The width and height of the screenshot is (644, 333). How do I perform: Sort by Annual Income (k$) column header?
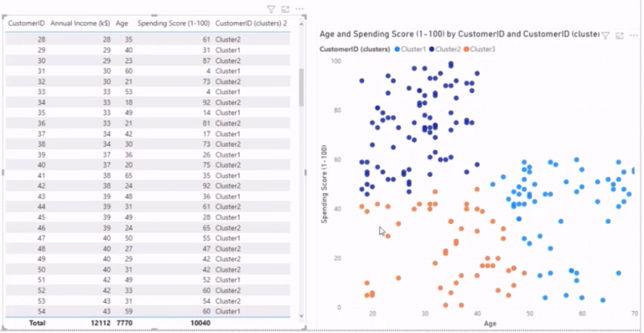(x=80, y=23)
